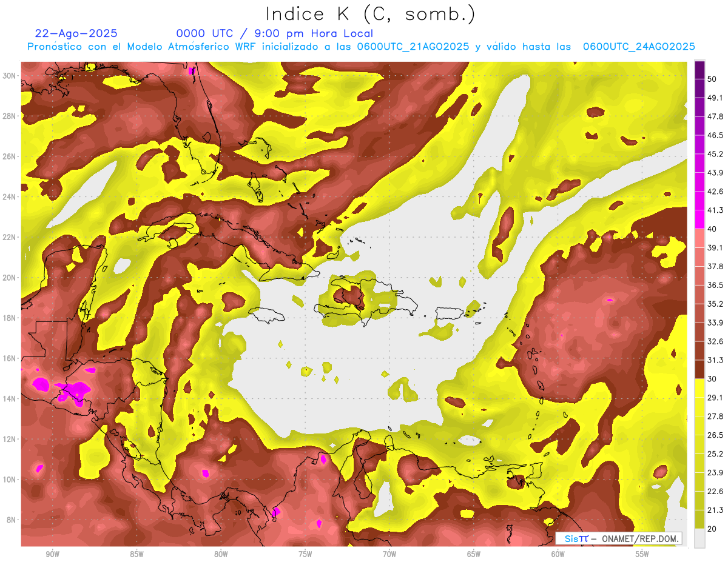This screenshot has height=562, width=728.
Task: Select latitude axis label "12N"
Action: tap(10, 439)
